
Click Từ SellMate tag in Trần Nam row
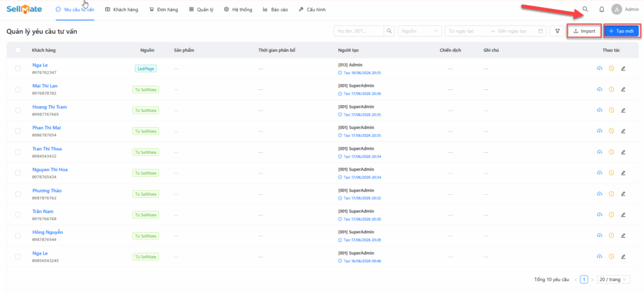[146, 214]
